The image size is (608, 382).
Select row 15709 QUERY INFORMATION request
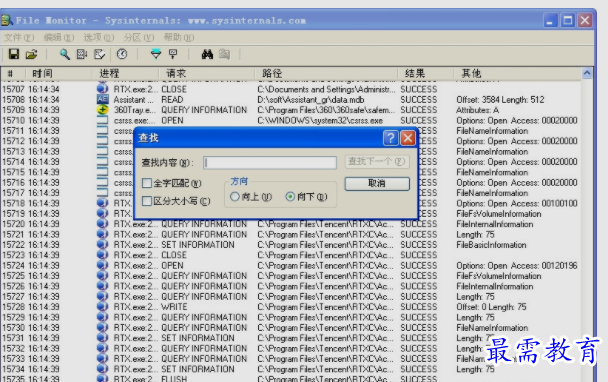point(204,110)
